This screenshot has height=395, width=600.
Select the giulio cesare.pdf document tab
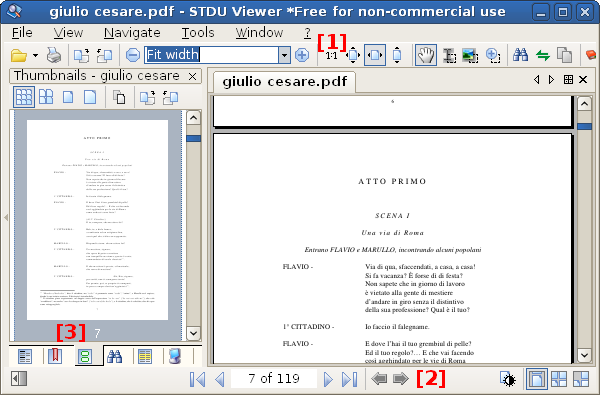(285, 82)
